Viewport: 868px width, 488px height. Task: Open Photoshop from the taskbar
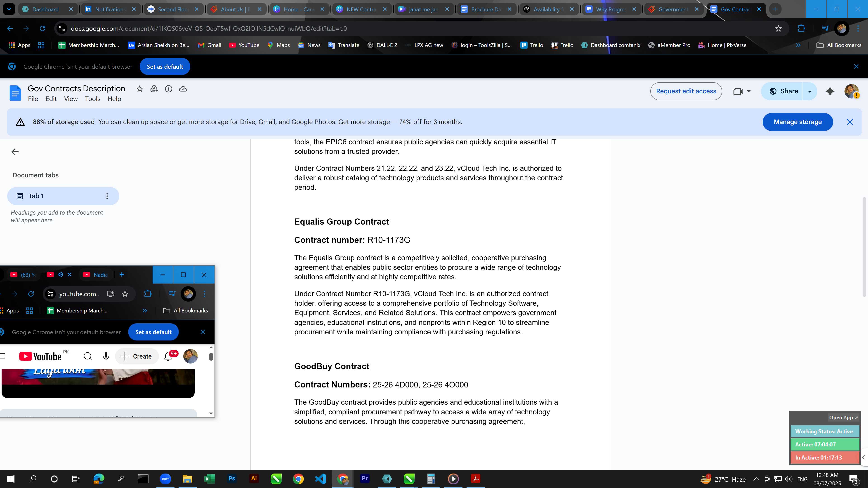tap(231, 479)
